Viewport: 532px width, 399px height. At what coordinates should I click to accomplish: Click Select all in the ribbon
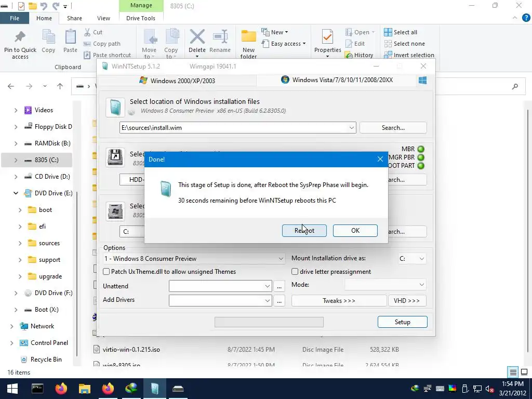pos(401,32)
